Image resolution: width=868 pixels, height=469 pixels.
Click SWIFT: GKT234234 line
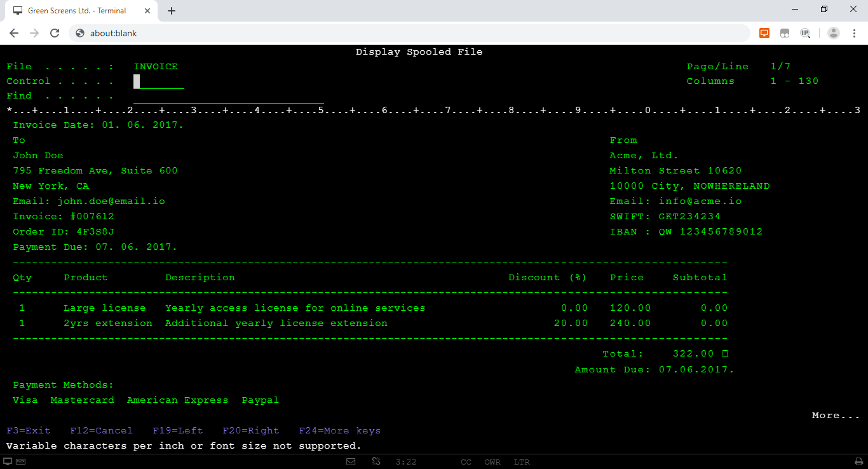(x=665, y=217)
